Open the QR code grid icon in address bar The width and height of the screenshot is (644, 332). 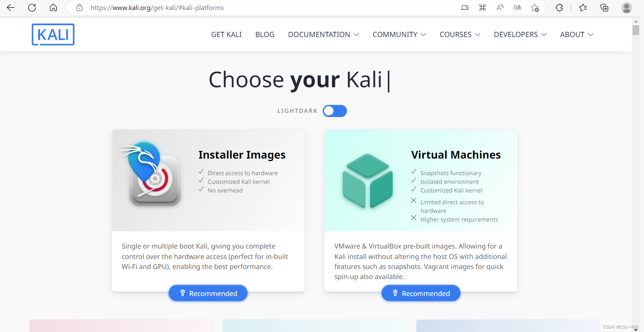482,8
